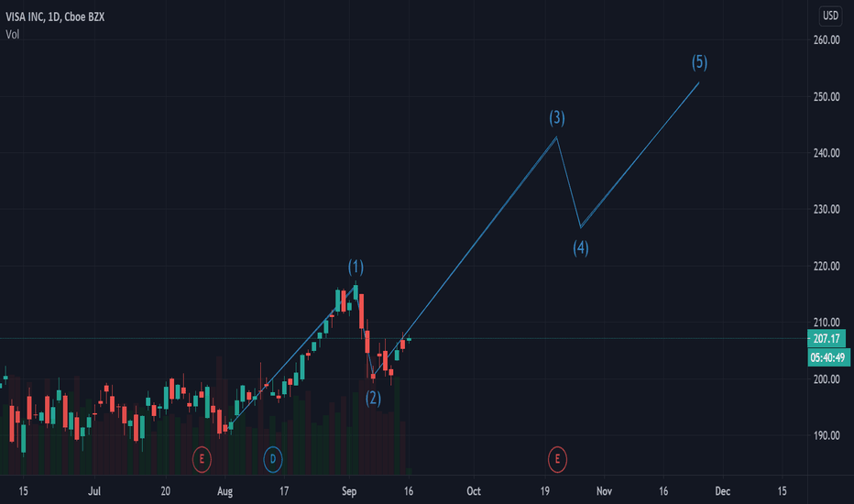The height and width of the screenshot is (504, 854).
Task: Open the USD currency selector
Action: click(830, 16)
